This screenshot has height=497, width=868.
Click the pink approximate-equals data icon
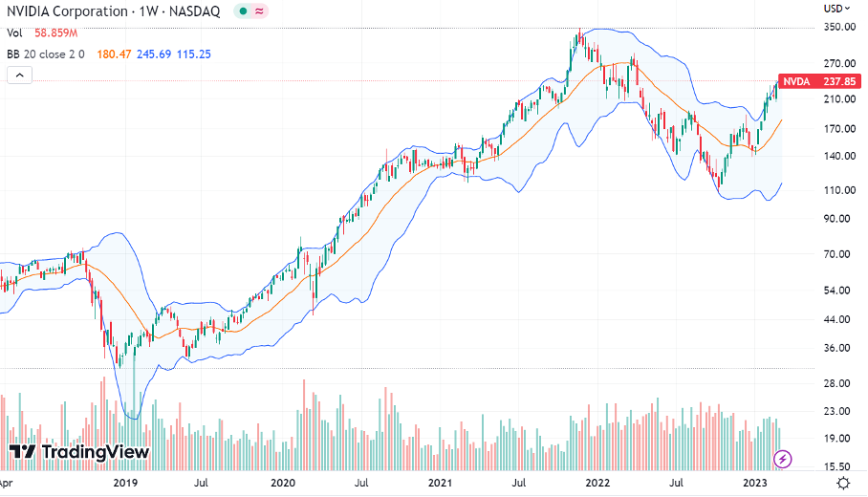pos(260,11)
